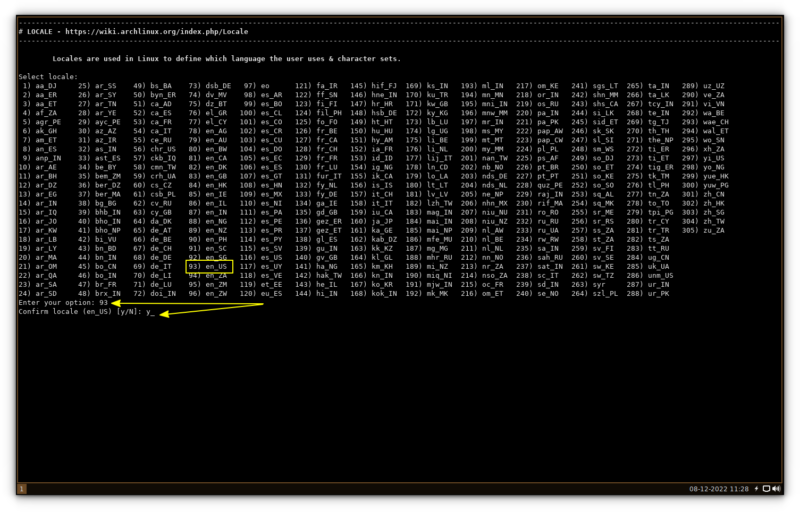Click the 'Enter your option: 93' input line
This screenshot has width=800, height=512.
63,303
